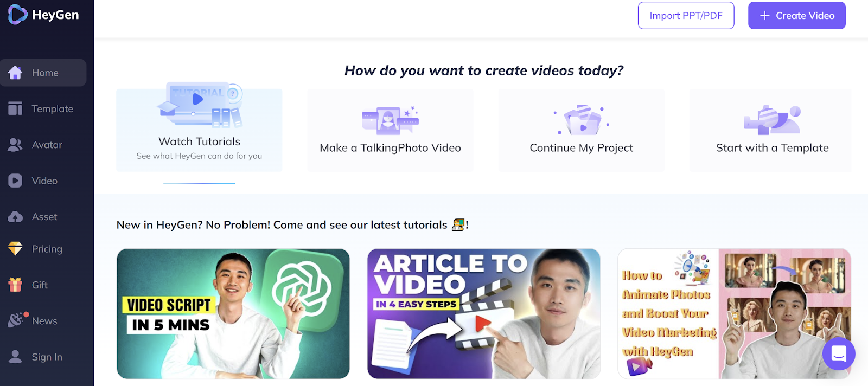The width and height of the screenshot is (868, 386).
Task: Click the Gift box icon
Action: coord(15,285)
